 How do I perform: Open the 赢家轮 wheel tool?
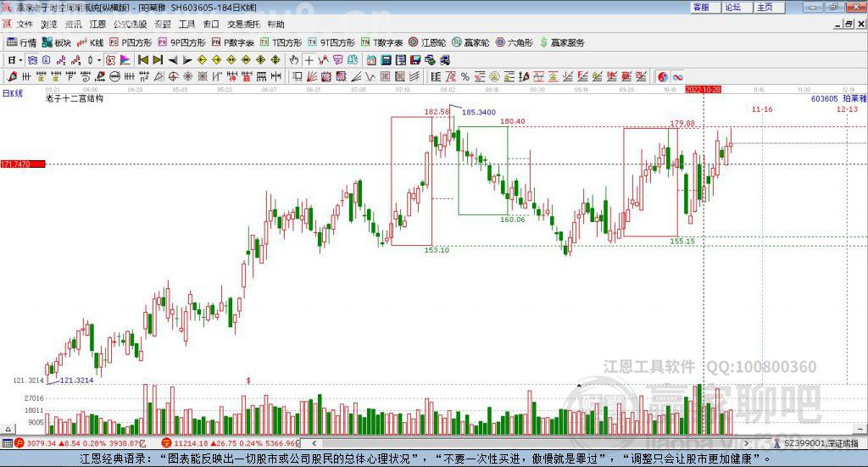pyautogui.click(x=470, y=42)
